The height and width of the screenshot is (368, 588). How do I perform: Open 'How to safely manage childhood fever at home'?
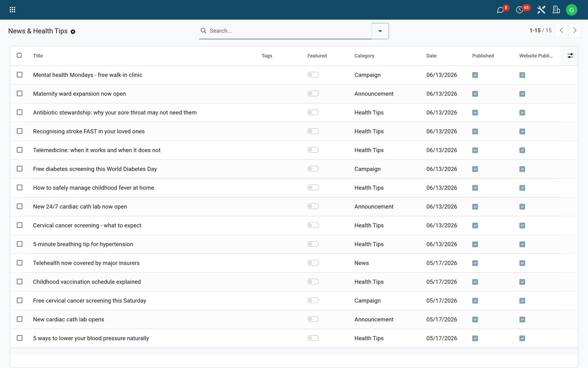[x=93, y=188]
